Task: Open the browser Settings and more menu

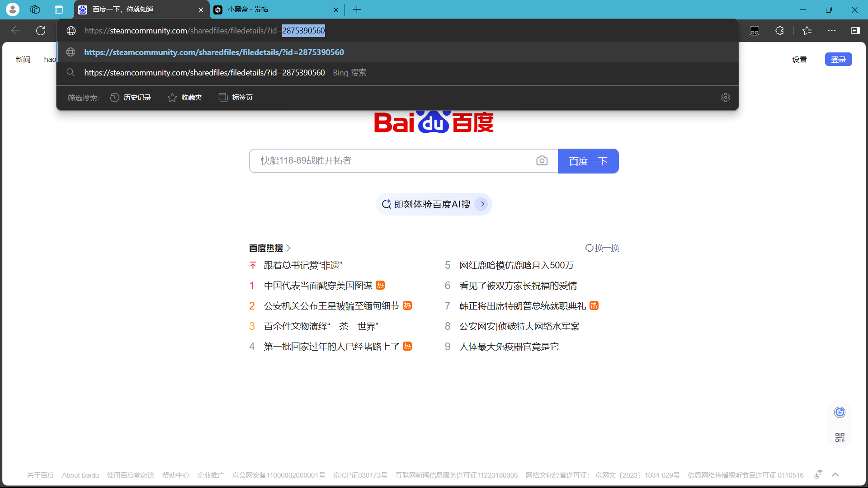Action: (832, 31)
